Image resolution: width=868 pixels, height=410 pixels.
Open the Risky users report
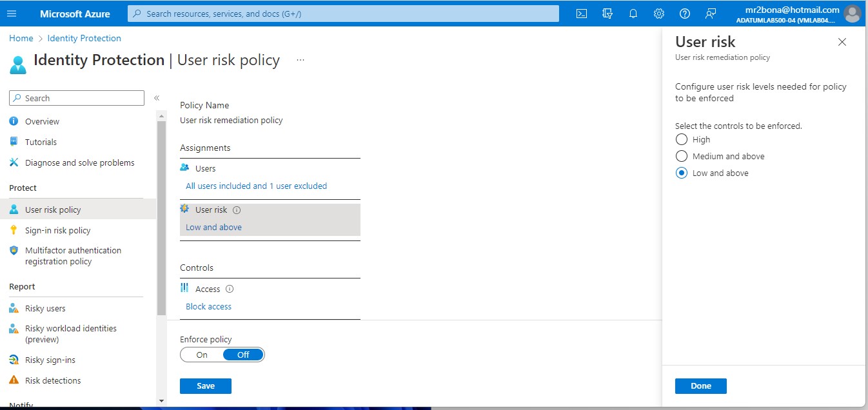(44, 308)
